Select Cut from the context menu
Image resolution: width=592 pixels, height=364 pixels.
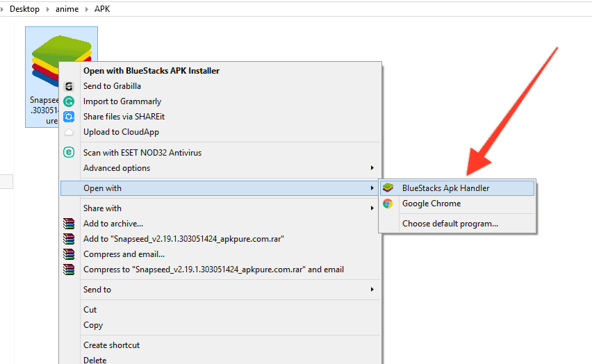[90, 310]
